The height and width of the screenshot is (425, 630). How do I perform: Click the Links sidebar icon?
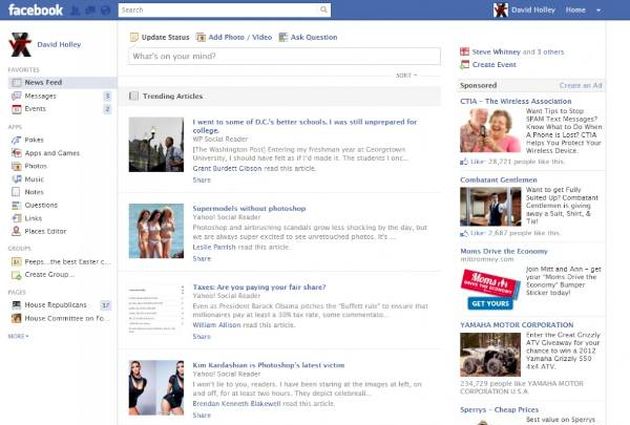(x=16, y=218)
